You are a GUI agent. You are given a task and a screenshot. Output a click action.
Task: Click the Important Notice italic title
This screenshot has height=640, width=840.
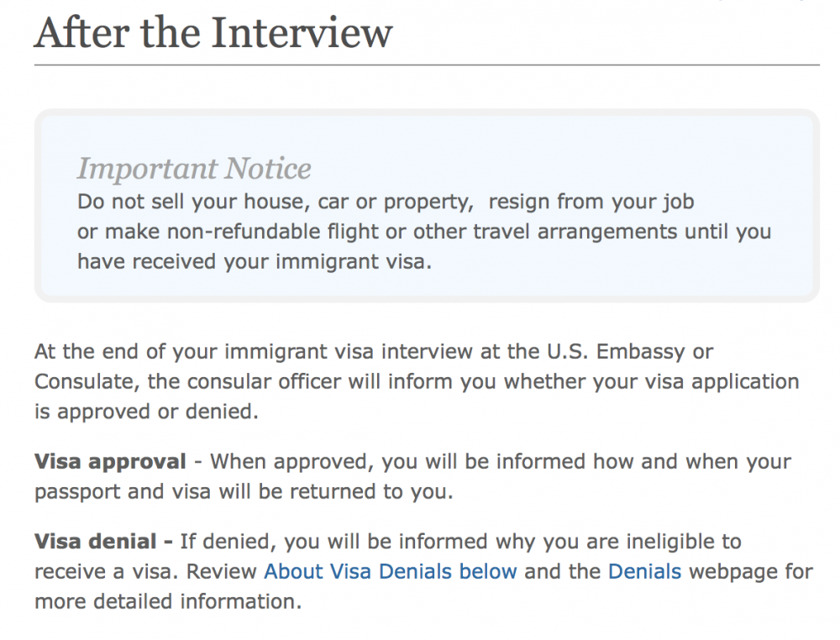point(194,169)
